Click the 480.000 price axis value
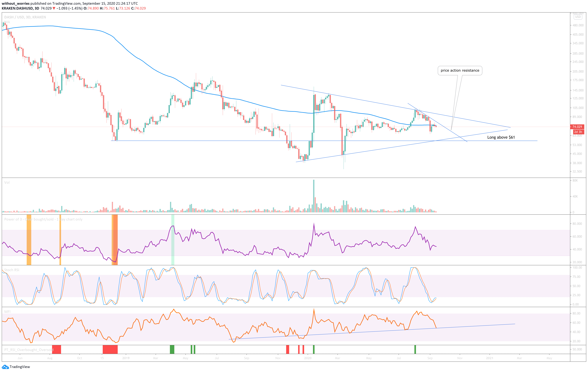588x372 pixels. tap(578, 25)
